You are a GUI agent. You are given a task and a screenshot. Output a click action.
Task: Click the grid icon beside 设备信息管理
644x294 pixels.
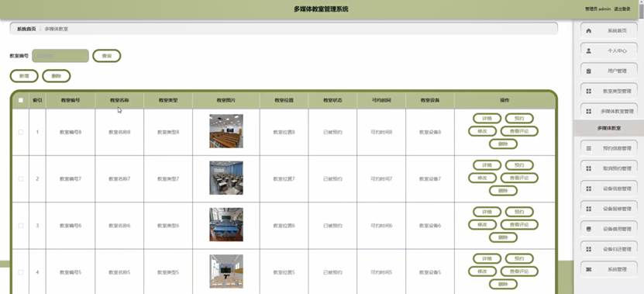point(588,189)
